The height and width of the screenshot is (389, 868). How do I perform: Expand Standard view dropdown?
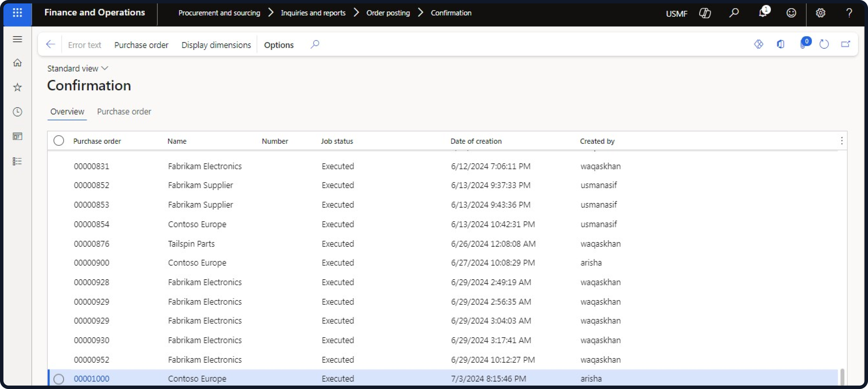[77, 69]
